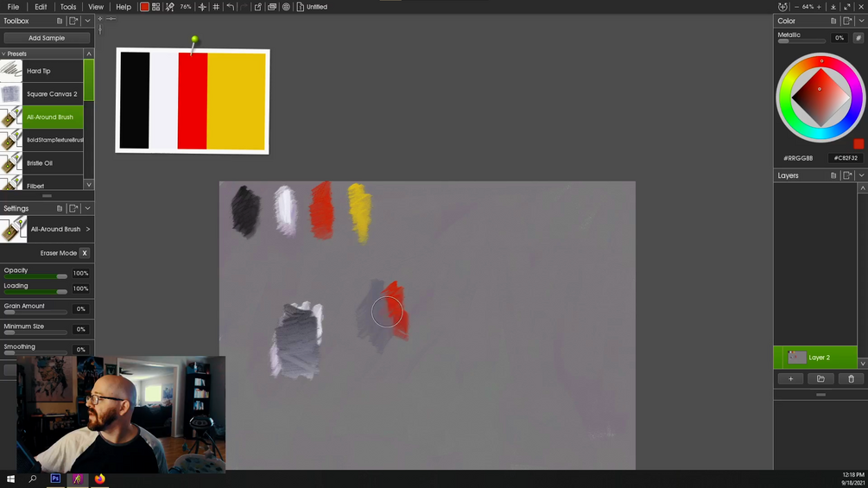Click the Toolbox panel menu list icon
This screenshot has height=488, width=868.
[60, 21]
